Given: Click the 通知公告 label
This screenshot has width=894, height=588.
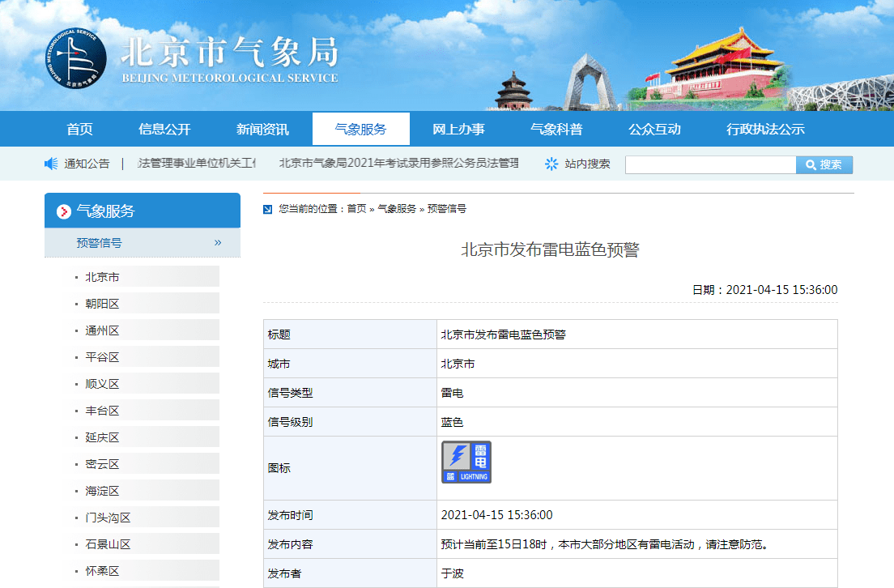Looking at the screenshot, I should [87, 164].
